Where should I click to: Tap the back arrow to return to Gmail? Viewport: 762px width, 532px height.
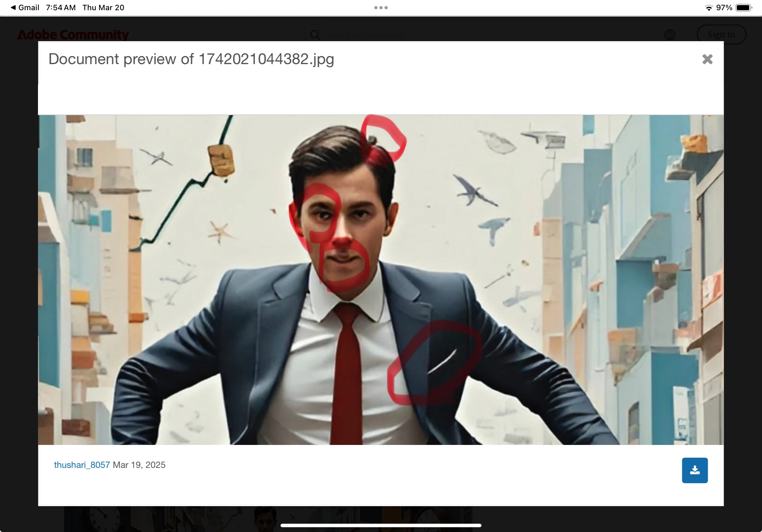coord(13,7)
